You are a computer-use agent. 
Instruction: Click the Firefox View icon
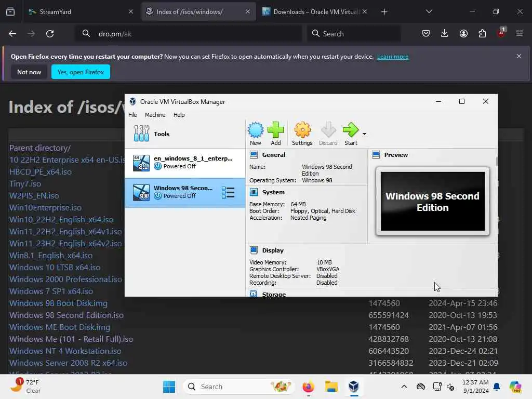(10, 12)
